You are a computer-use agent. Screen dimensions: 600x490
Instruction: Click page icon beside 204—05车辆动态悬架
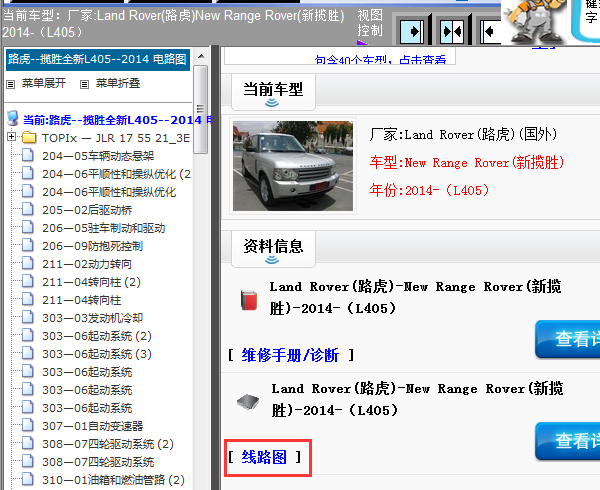28,155
